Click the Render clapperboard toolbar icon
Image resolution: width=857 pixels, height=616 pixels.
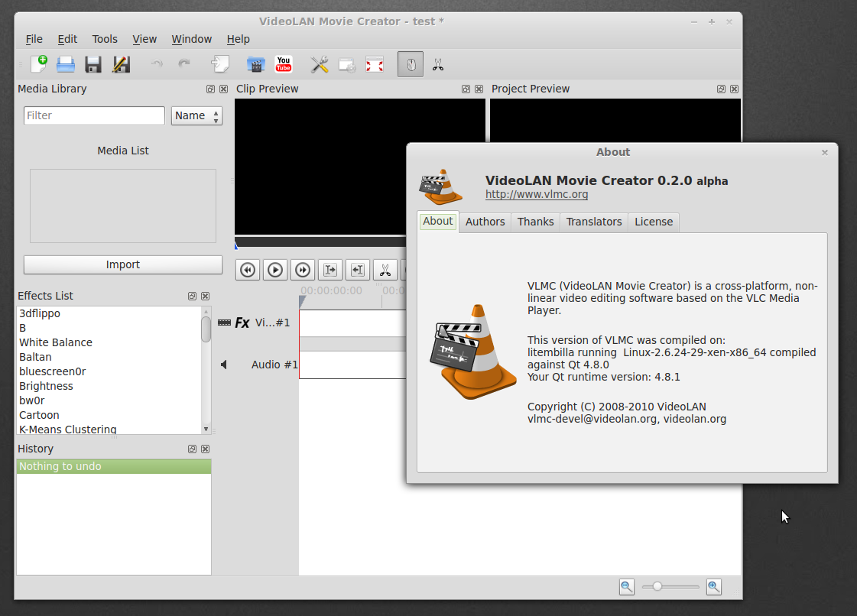click(x=256, y=64)
